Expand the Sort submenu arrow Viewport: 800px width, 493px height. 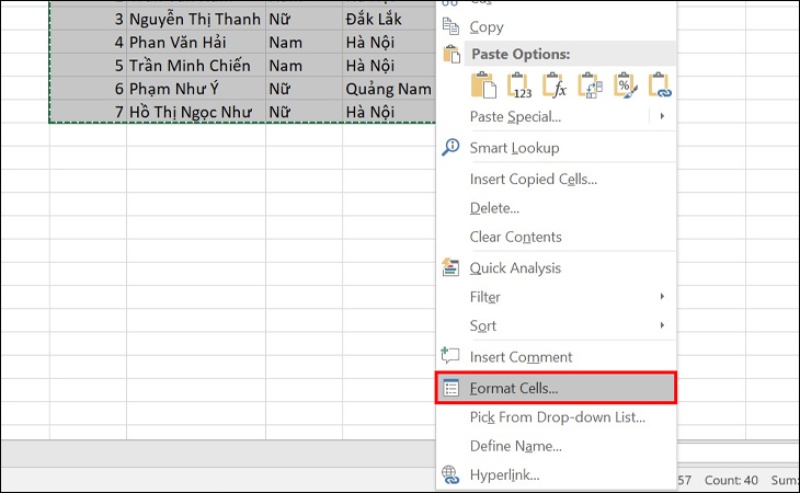pyautogui.click(x=662, y=325)
